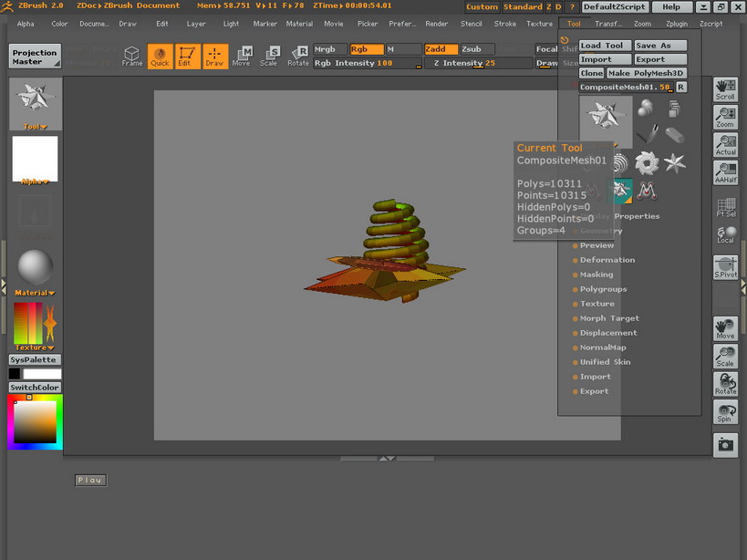Select the Zoom icon on right shelf
This screenshot has height=560, width=747.
724,116
